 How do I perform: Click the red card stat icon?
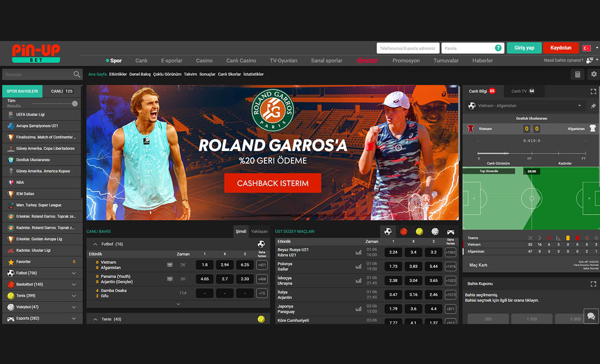point(577,238)
